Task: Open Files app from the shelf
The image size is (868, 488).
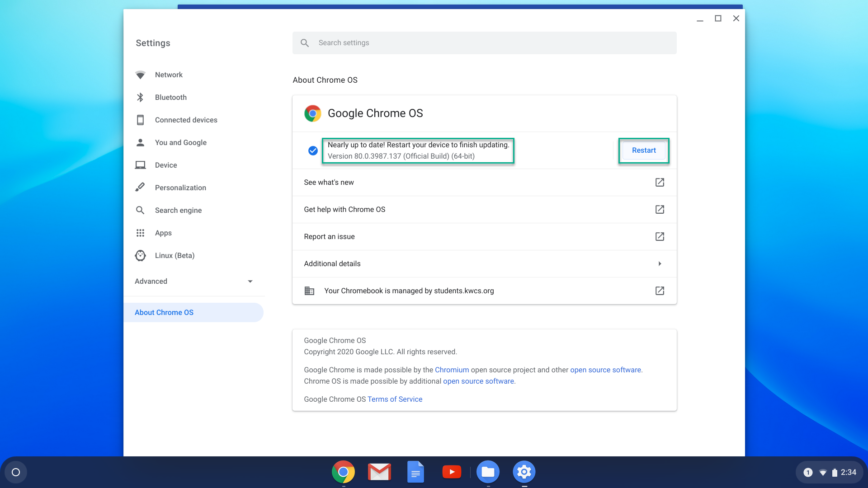Action: pos(488,472)
